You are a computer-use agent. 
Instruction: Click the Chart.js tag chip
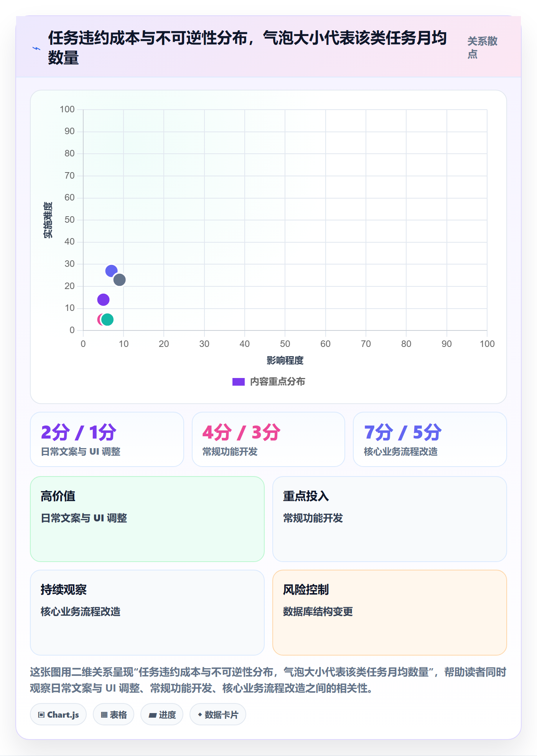pyautogui.click(x=58, y=715)
